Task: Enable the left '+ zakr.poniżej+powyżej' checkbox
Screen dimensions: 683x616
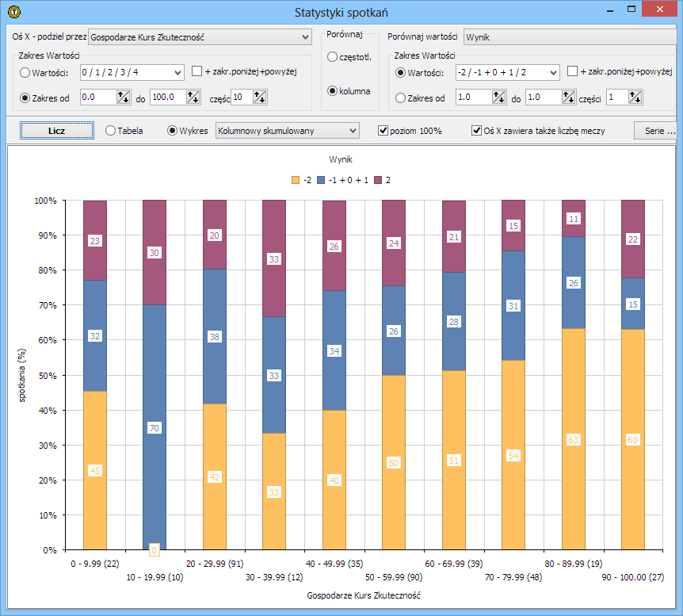Action: point(197,71)
